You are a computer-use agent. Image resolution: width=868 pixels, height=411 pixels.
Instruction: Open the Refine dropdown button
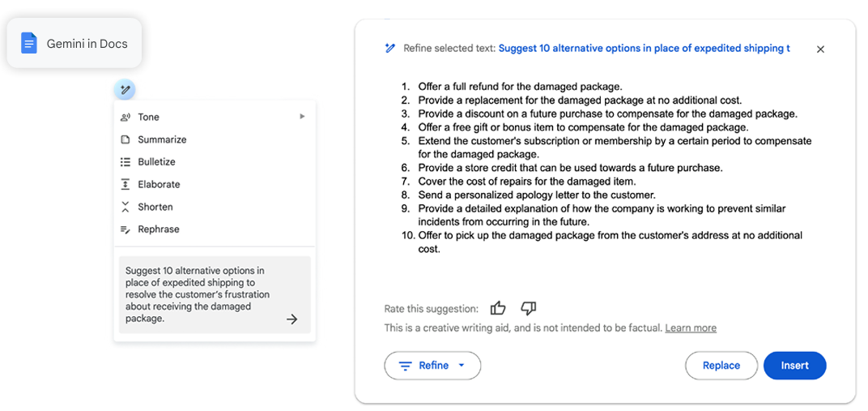click(432, 366)
